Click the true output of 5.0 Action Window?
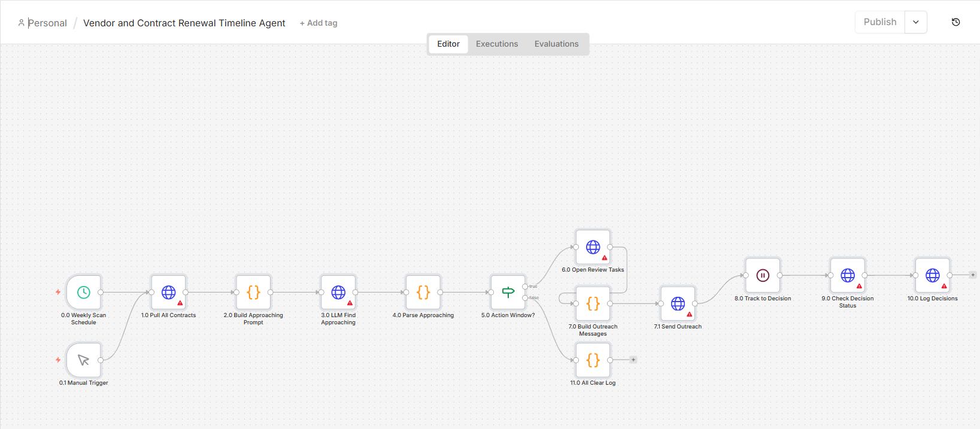 pos(526,287)
